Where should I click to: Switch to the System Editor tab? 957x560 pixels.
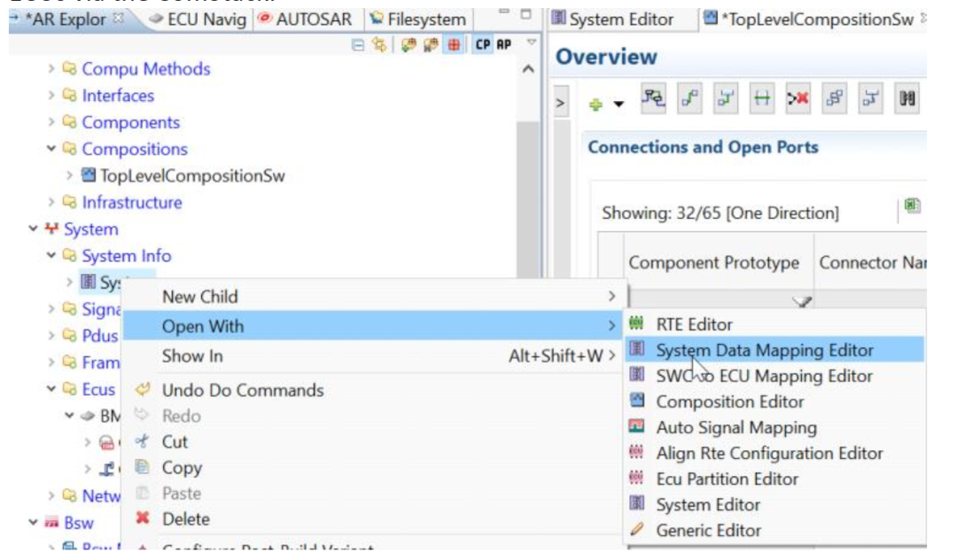pyautogui.click(x=613, y=19)
